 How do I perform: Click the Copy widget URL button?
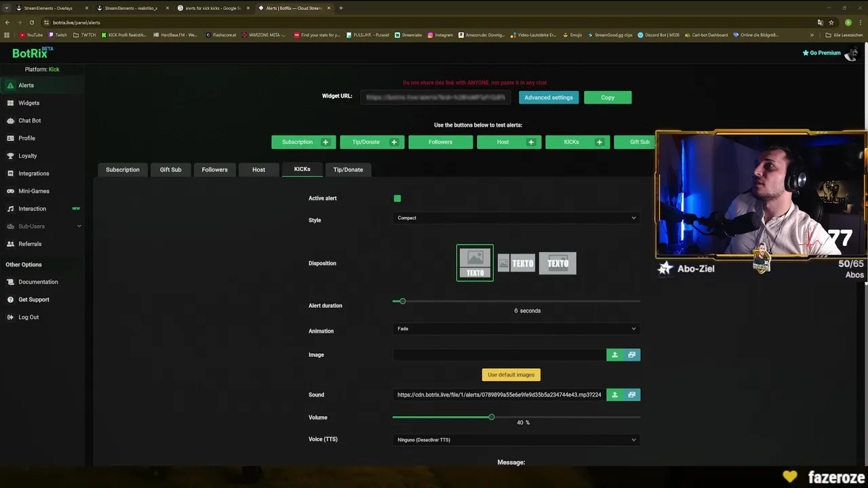[608, 98]
